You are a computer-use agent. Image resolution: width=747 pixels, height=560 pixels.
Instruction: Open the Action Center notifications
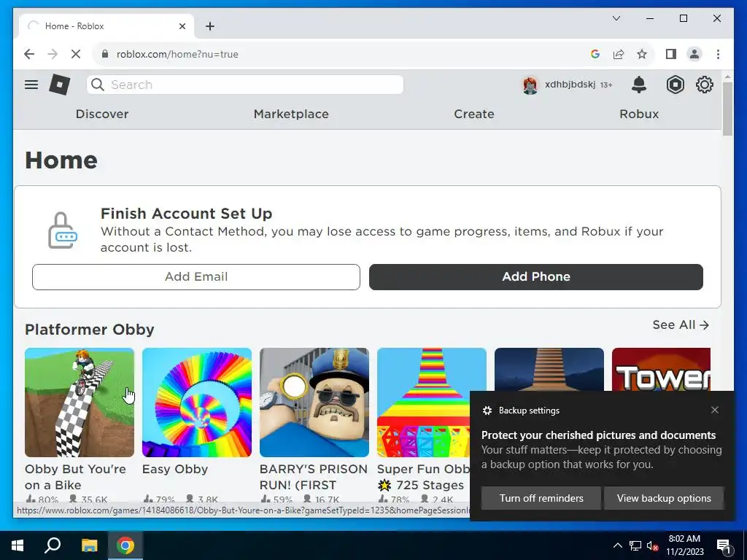coord(724,546)
